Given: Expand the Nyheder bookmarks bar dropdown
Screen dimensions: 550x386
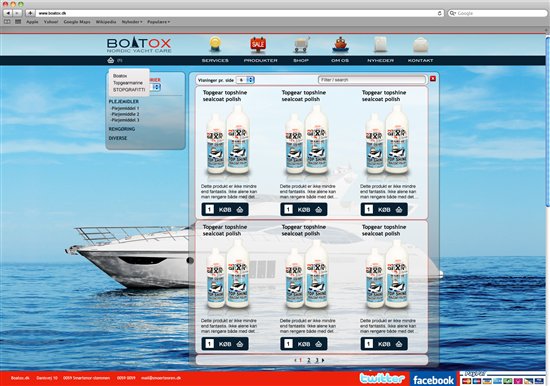Looking at the screenshot, I should (132, 22).
